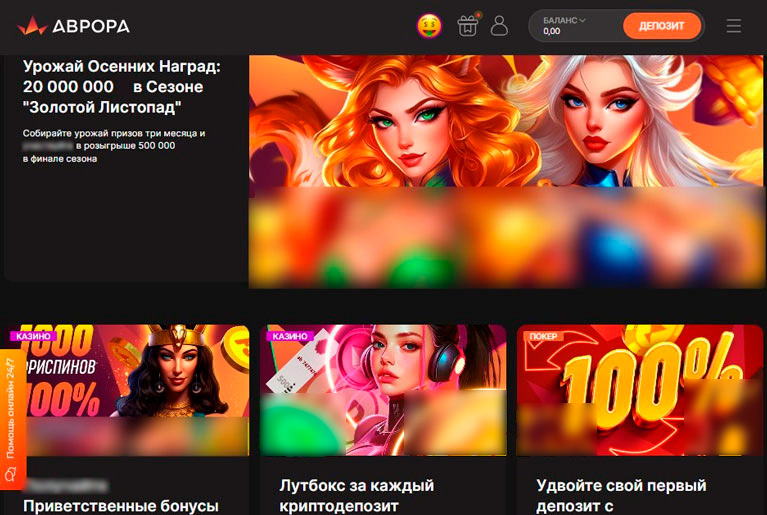Open the money-face emoji icon
Screen dimensions: 767x515
pyautogui.click(x=429, y=26)
